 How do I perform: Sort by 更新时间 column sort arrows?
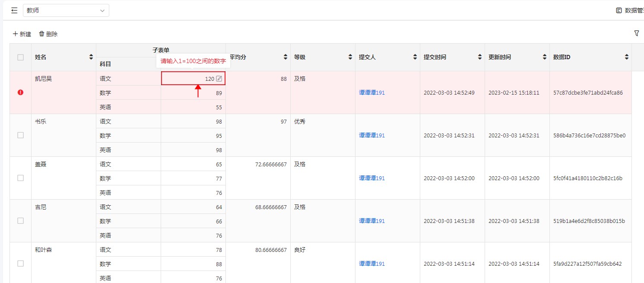coord(545,57)
